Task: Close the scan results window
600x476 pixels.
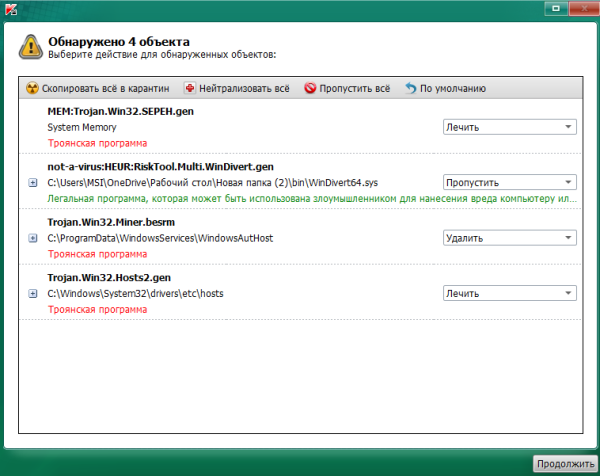Action: (584, 8)
